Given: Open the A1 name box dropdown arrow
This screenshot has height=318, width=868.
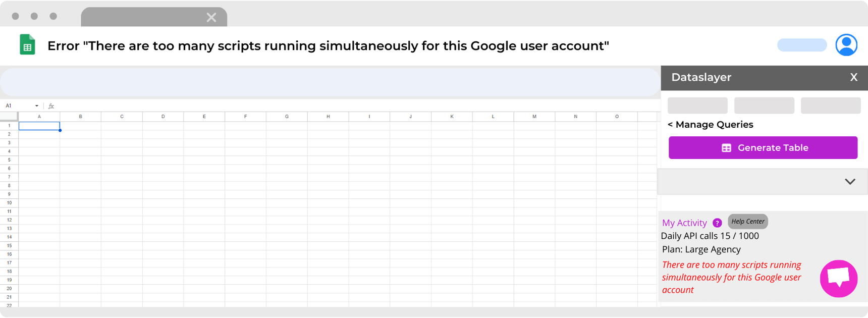Looking at the screenshot, I should [37, 106].
